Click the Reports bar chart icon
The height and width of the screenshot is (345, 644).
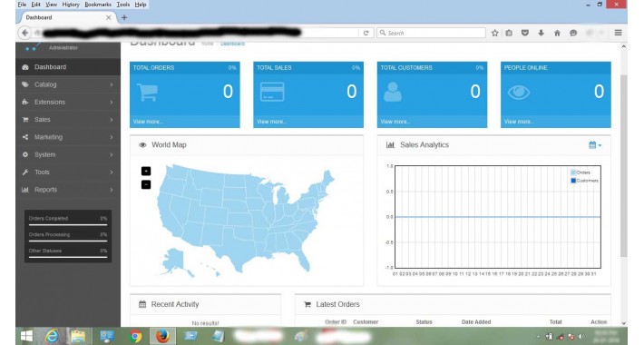tap(25, 190)
